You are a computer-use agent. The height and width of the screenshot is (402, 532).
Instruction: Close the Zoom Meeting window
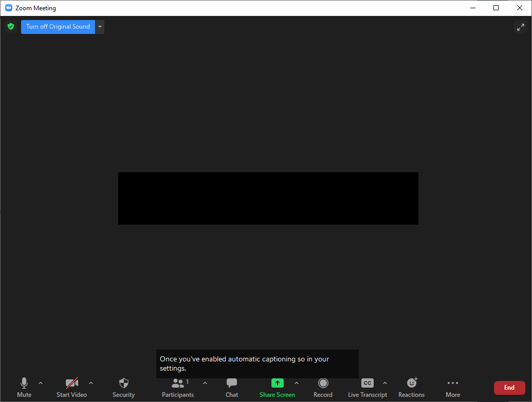[520, 8]
